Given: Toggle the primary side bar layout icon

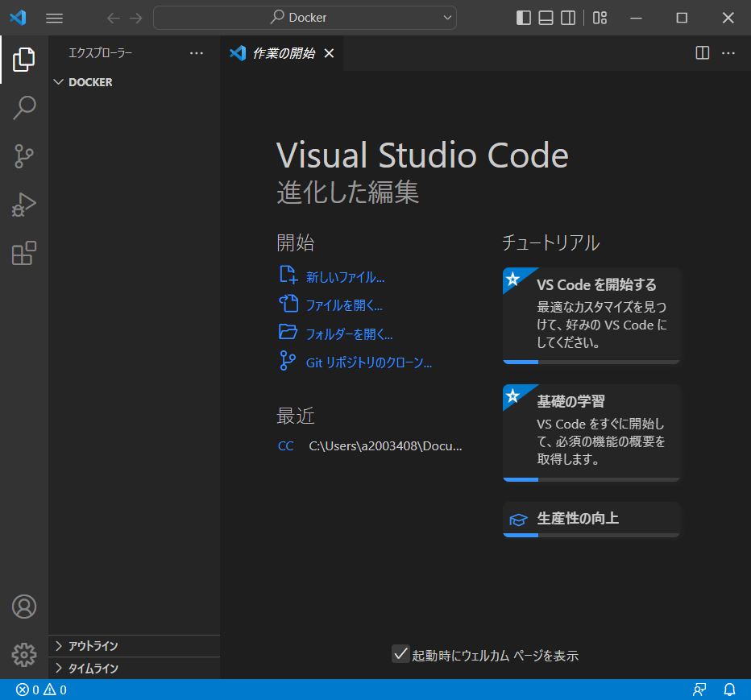Looking at the screenshot, I should [x=524, y=19].
